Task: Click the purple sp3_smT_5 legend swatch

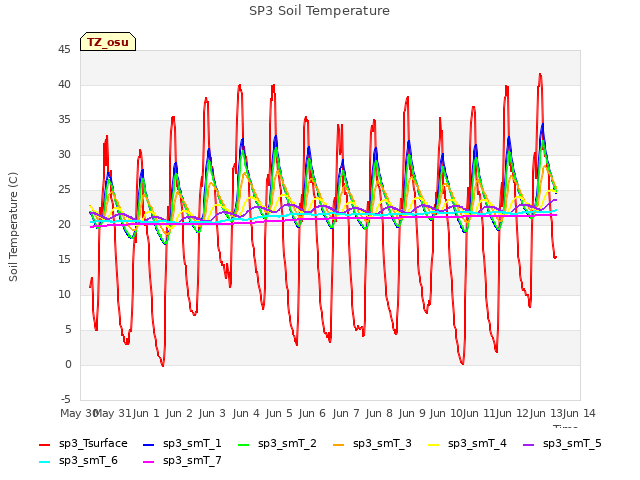Action: point(529,444)
